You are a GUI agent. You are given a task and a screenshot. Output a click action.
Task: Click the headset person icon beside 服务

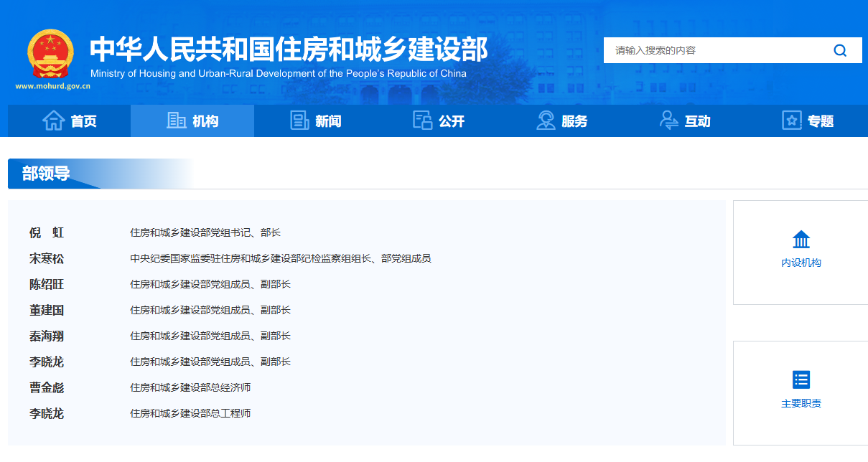[x=546, y=121]
